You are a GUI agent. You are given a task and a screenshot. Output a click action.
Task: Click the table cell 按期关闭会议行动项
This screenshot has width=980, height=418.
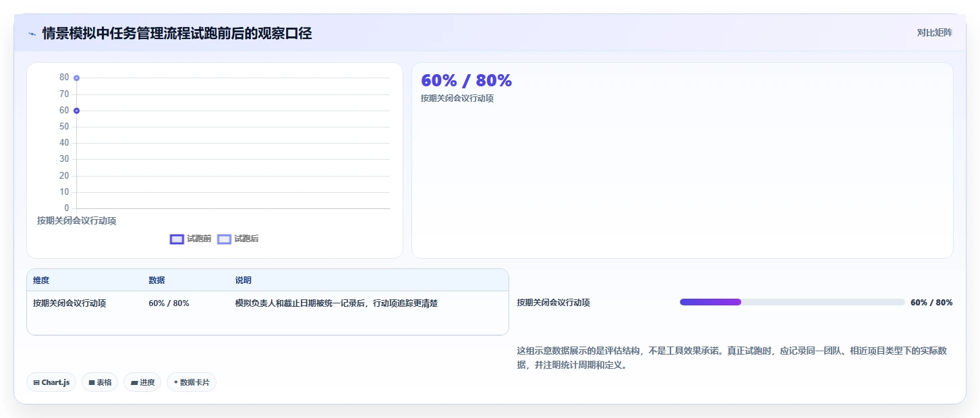[69, 303]
